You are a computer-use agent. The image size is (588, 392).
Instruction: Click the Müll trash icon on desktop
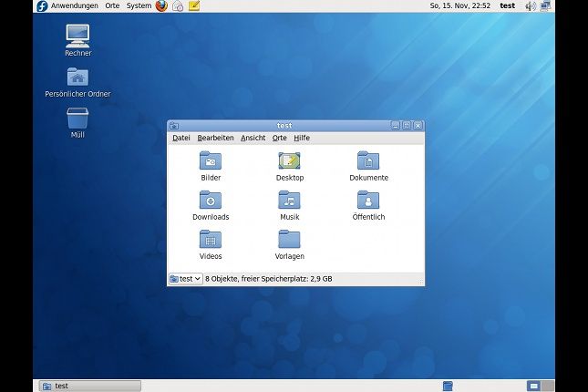pyautogui.click(x=77, y=119)
